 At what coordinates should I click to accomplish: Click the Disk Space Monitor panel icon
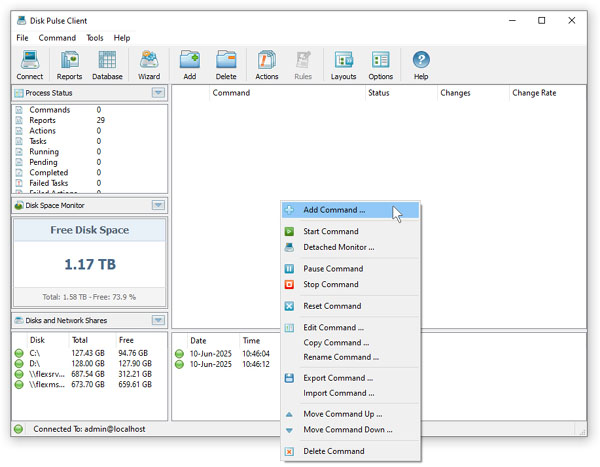[x=19, y=206]
